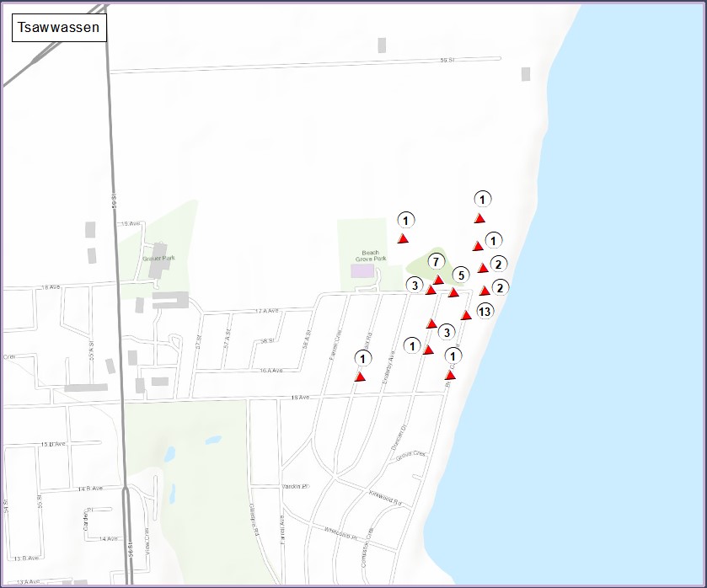Click the 17 A Ave street label
Image resolution: width=707 pixels, height=588 pixels.
tap(266, 312)
